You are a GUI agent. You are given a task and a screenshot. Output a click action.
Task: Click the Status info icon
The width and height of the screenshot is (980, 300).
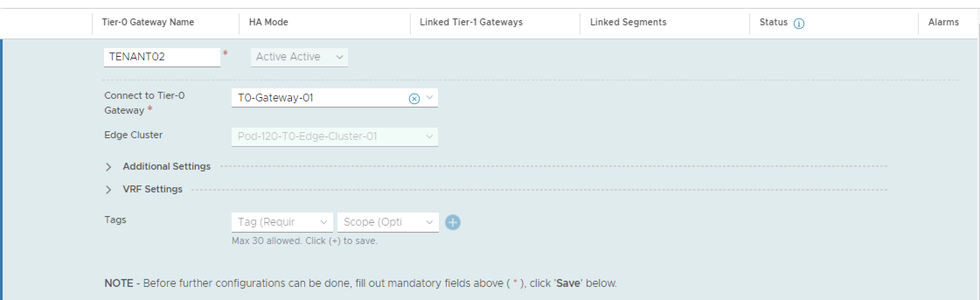799,24
